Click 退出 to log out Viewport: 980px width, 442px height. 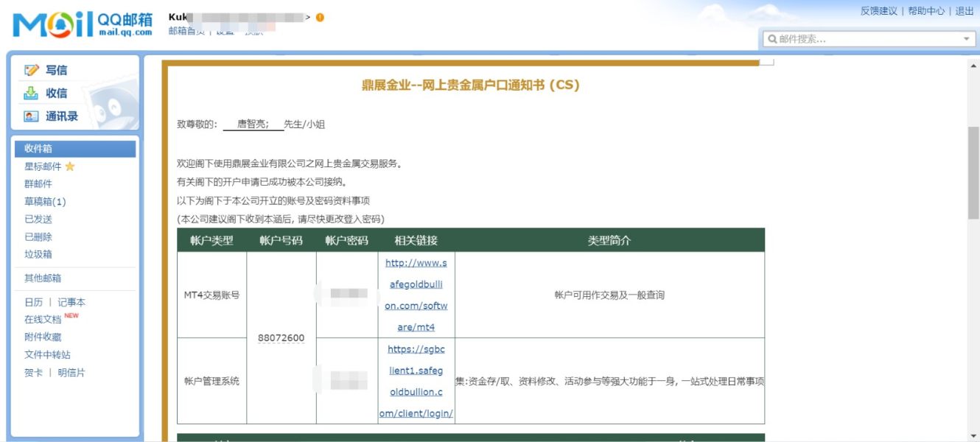click(965, 11)
